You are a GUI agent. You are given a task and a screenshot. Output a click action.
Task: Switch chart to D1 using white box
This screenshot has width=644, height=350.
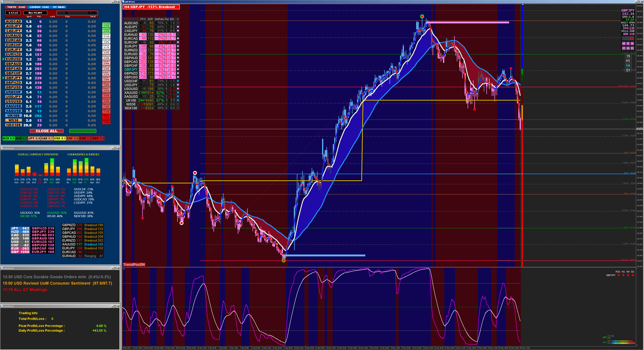click(x=628, y=70)
